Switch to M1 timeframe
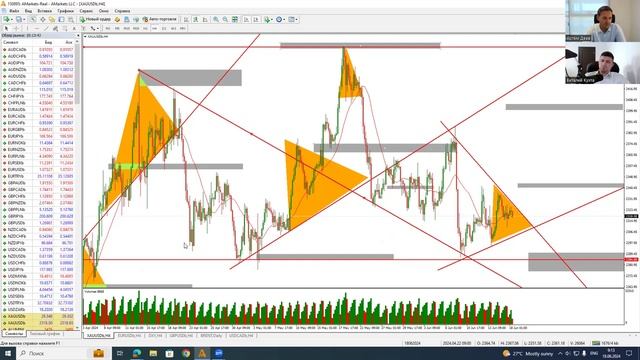640x360 pixels. pos(107,28)
